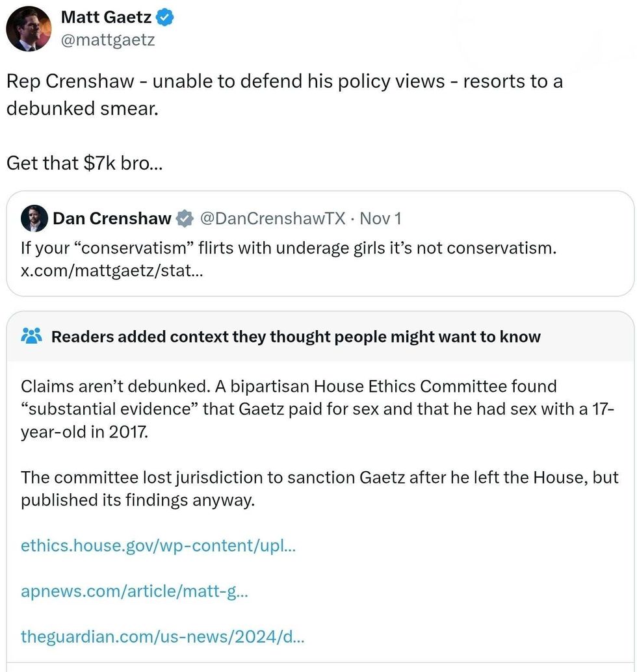Screen dimensions: 637x672
Task: Open the ethics.house.gov source link
Action: tap(159, 545)
